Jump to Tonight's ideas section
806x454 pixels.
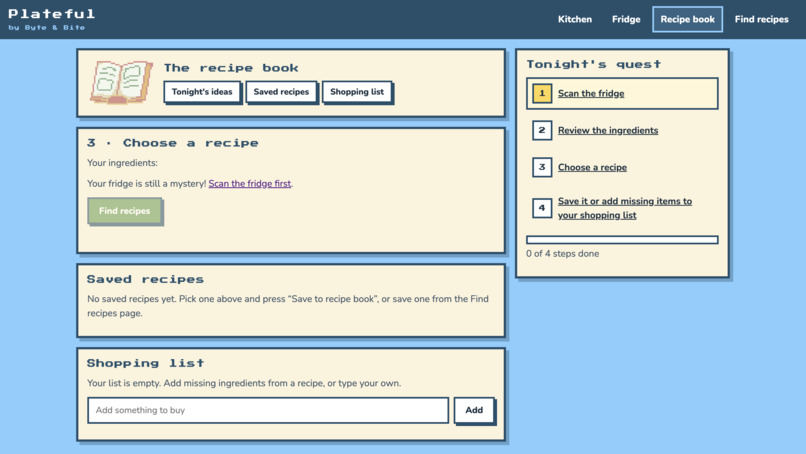point(202,92)
